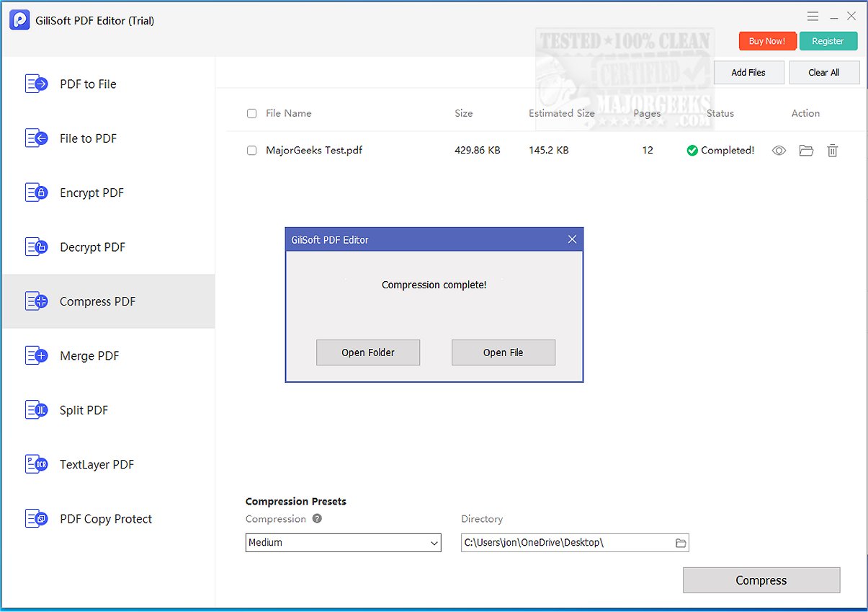Click the page count 12
This screenshot has width=868, height=612.
(648, 151)
